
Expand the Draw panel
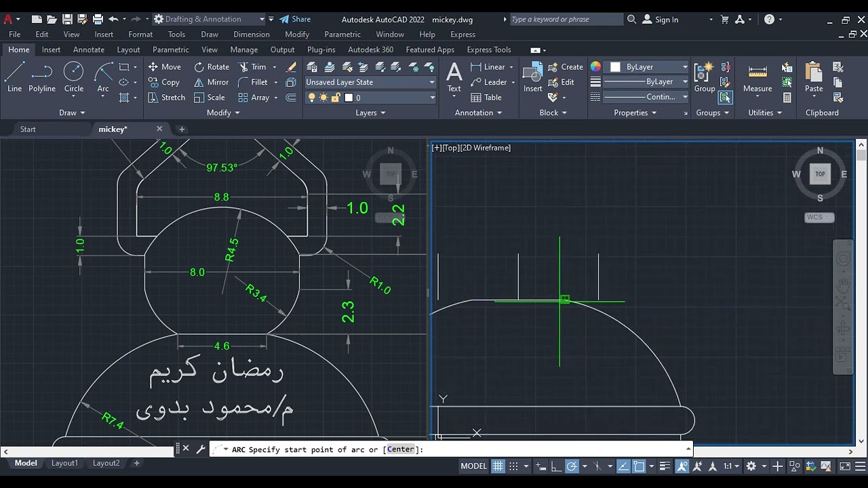tap(72, 113)
